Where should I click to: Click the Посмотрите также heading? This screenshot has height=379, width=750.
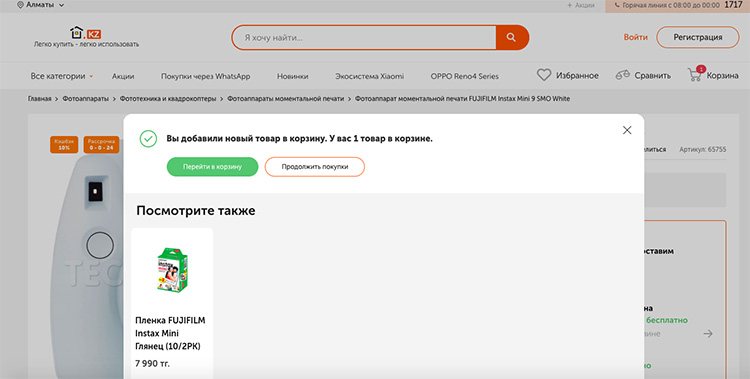pyautogui.click(x=196, y=211)
